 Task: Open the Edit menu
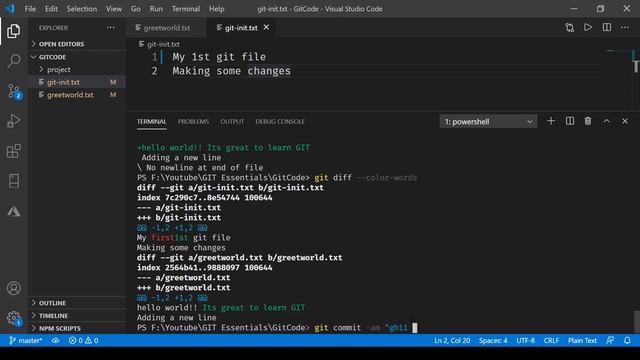(x=51, y=9)
